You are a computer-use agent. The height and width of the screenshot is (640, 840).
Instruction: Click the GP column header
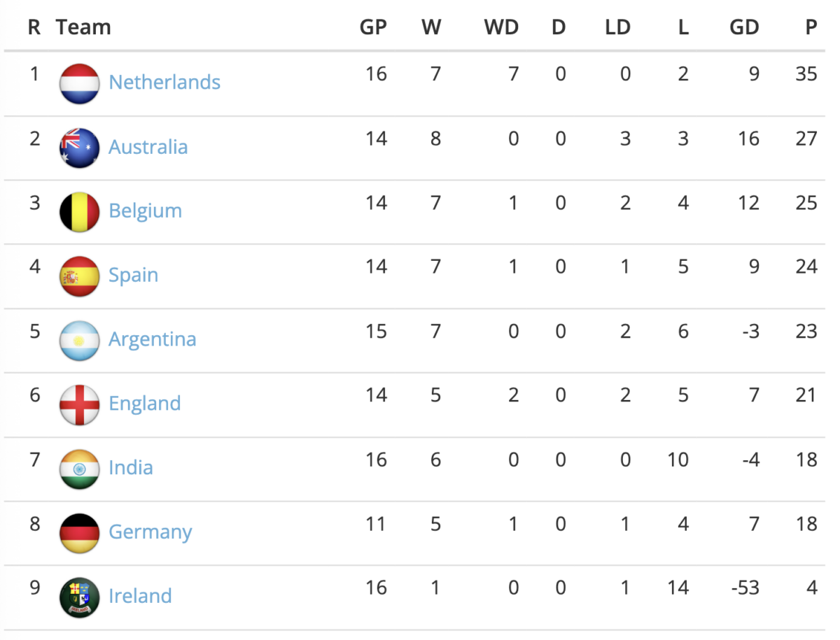click(x=374, y=27)
